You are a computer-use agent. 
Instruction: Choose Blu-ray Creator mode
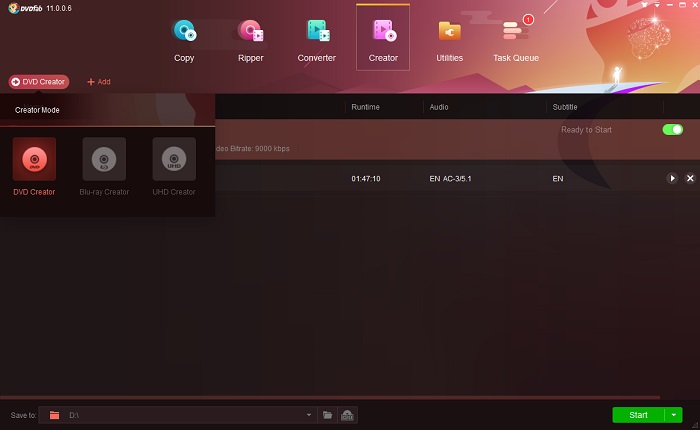(x=104, y=159)
